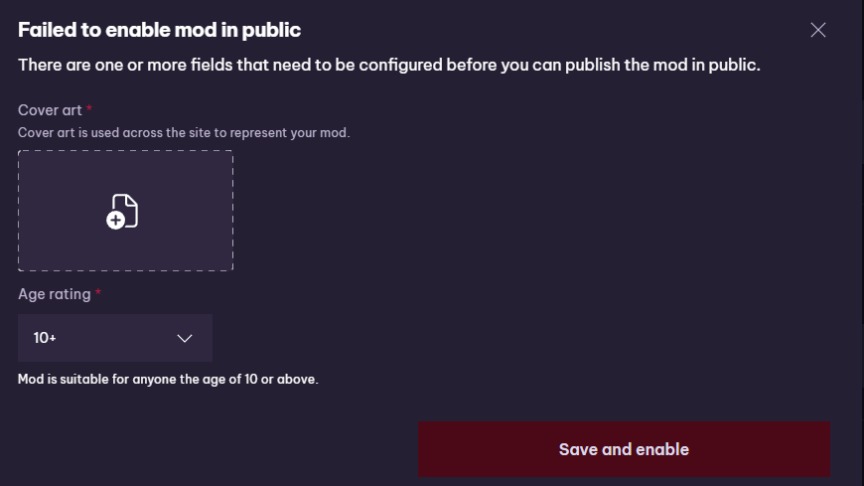Image resolution: width=864 pixels, height=486 pixels.
Task: Open the 10+ age rating combo box
Action: click(115, 338)
